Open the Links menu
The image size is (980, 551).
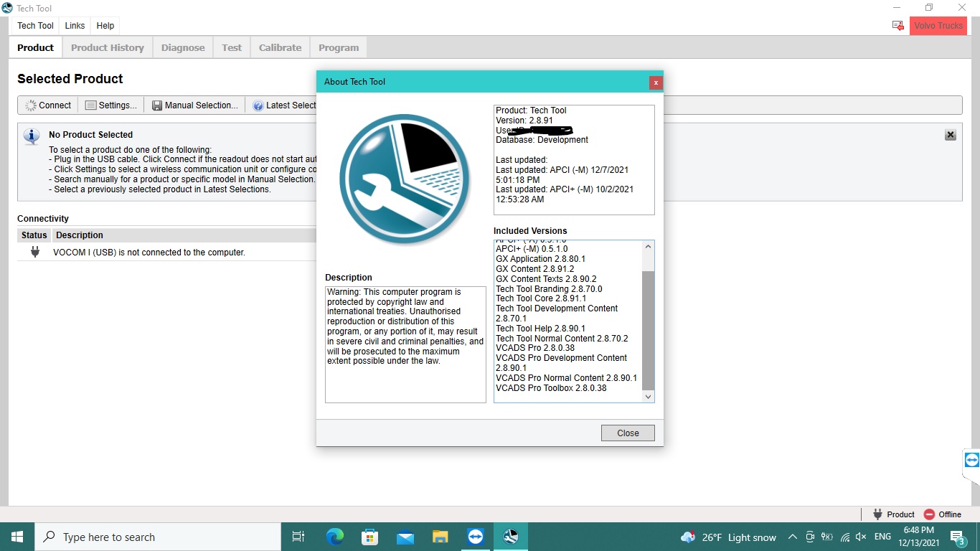(75, 26)
